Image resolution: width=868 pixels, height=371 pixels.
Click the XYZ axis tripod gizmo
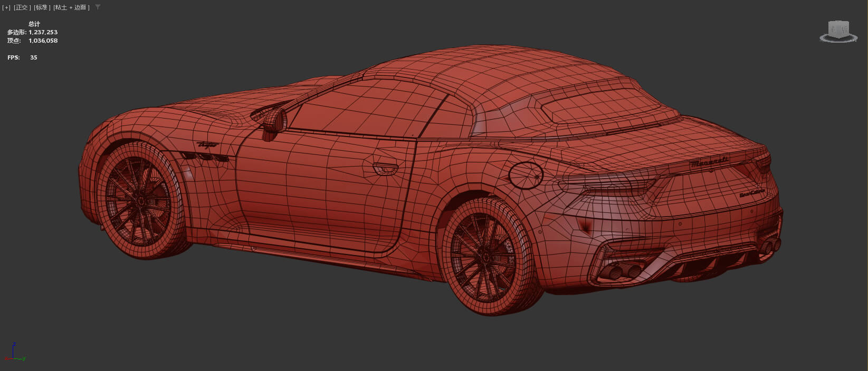[15, 352]
